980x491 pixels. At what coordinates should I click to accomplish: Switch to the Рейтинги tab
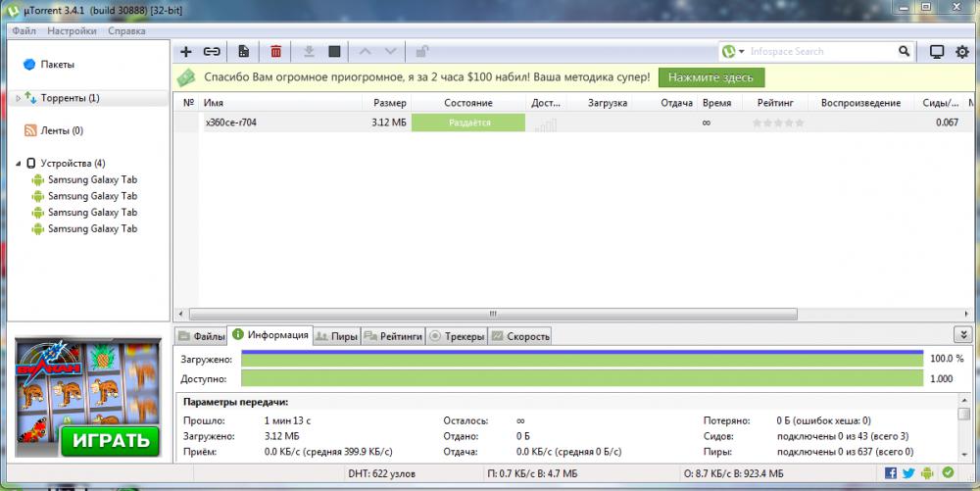click(x=393, y=336)
